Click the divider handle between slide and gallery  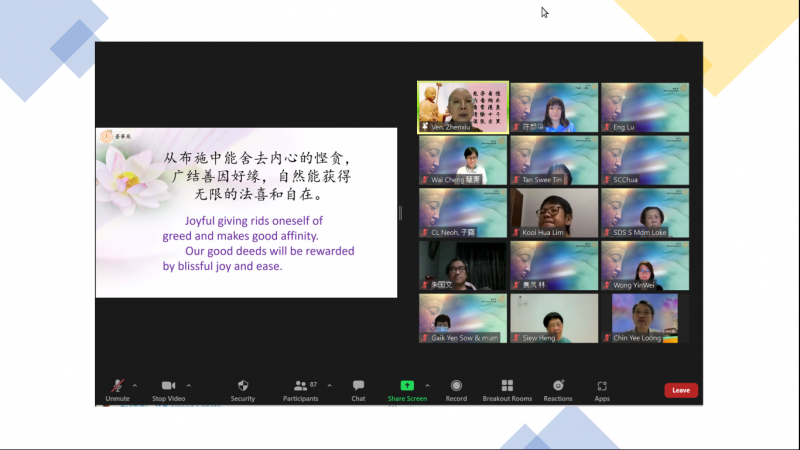coord(400,213)
